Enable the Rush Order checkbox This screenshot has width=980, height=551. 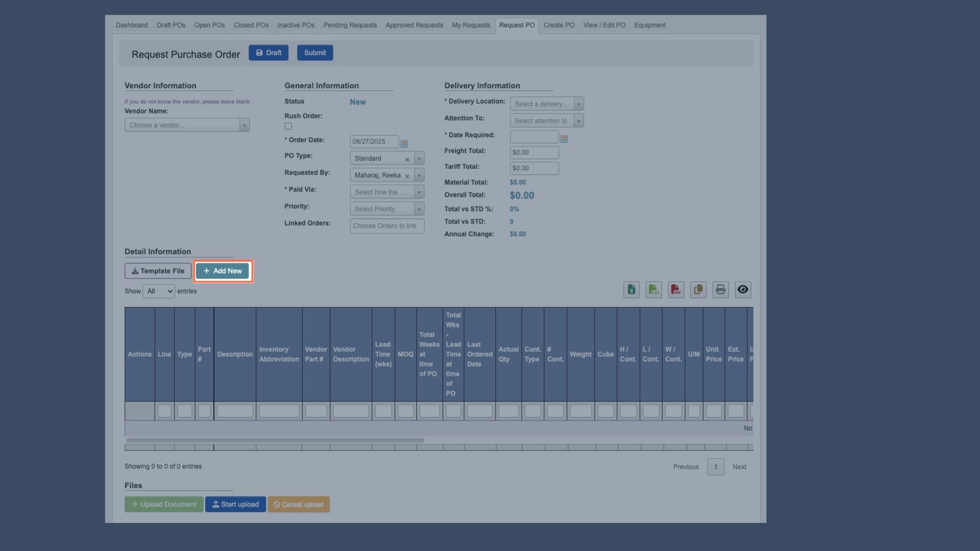click(x=288, y=126)
